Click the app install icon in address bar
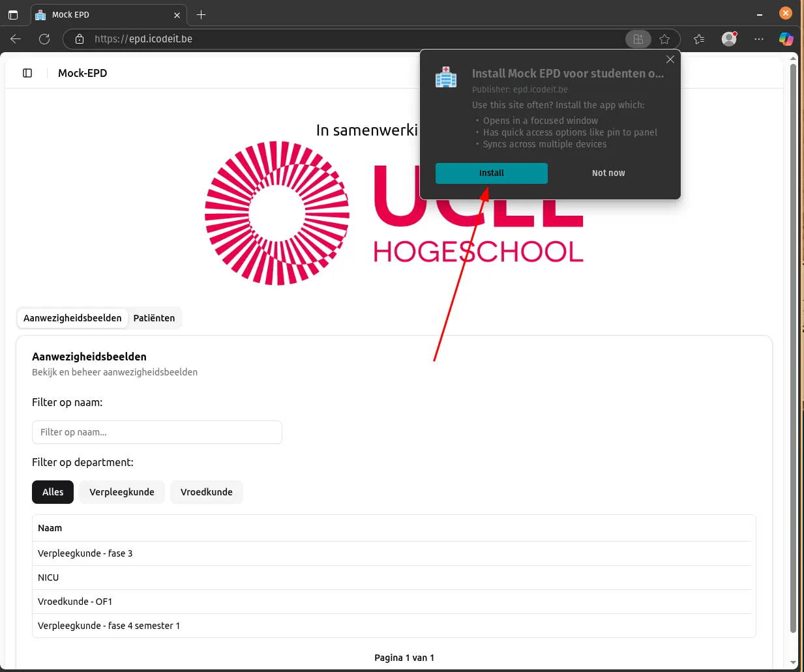804x672 pixels. [x=638, y=39]
